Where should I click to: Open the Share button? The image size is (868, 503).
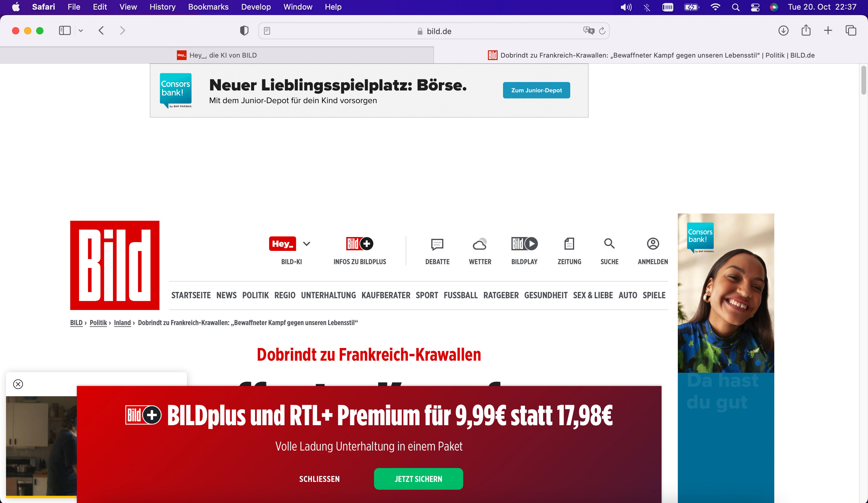click(806, 30)
